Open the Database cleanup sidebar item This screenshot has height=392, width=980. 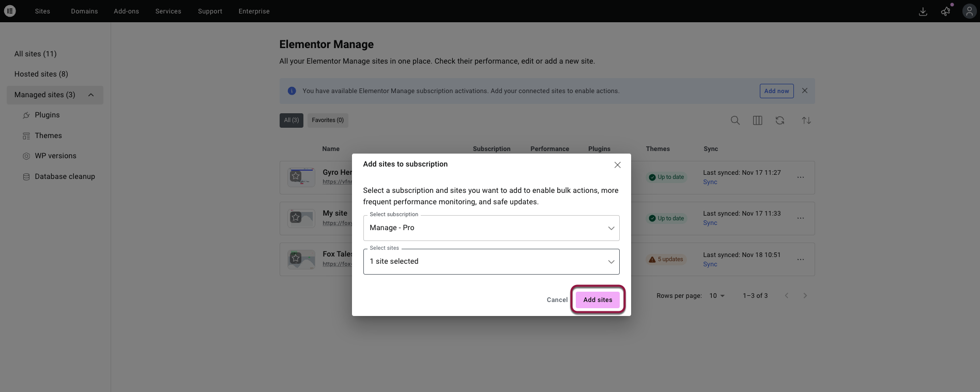pyautogui.click(x=65, y=176)
